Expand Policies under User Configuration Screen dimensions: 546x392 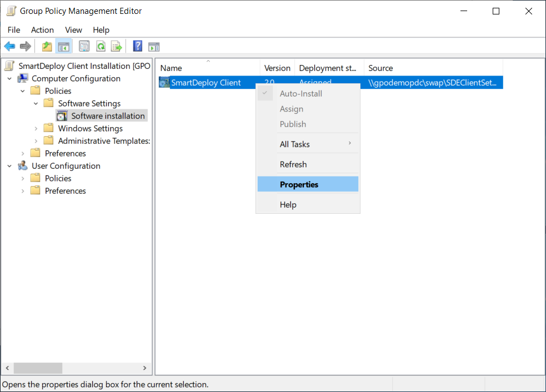tap(23, 179)
